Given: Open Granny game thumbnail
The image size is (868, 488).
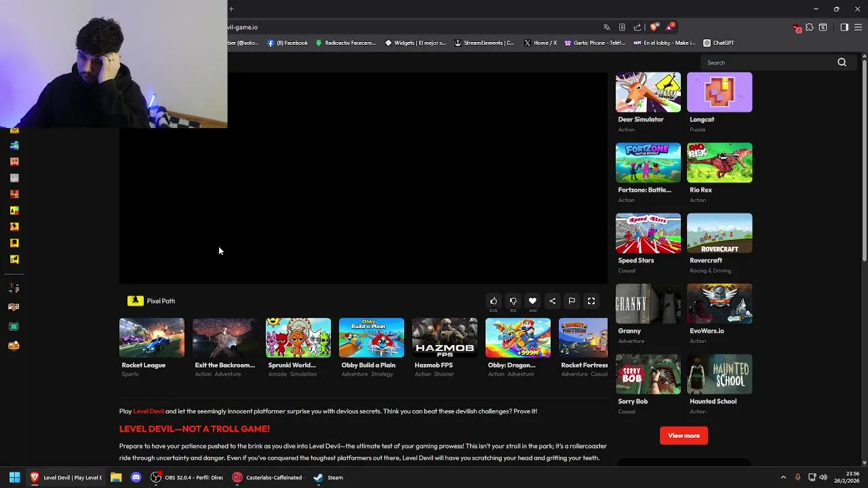Looking at the screenshot, I should [x=648, y=304].
